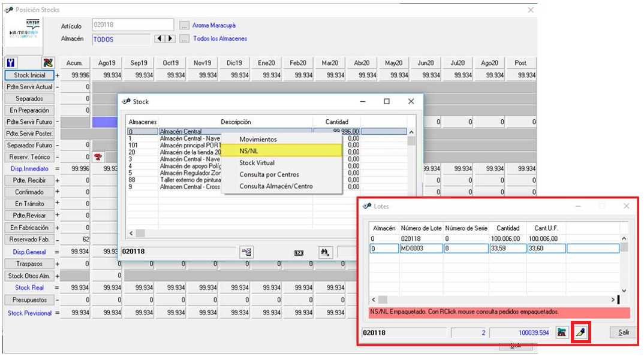The width and height of the screenshot is (644, 357).
Task: Open Consulta Almacén/Centro menu entry
Action: [276, 186]
